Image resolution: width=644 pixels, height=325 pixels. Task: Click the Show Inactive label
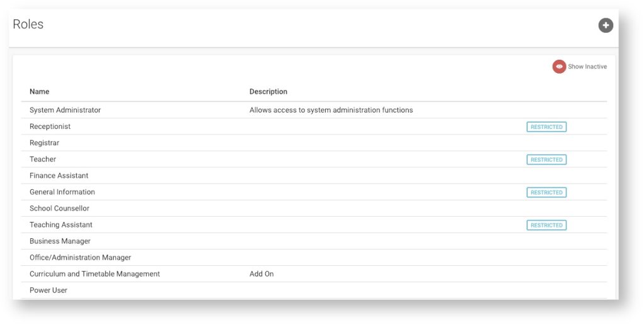pyautogui.click(x=587, y=67)
